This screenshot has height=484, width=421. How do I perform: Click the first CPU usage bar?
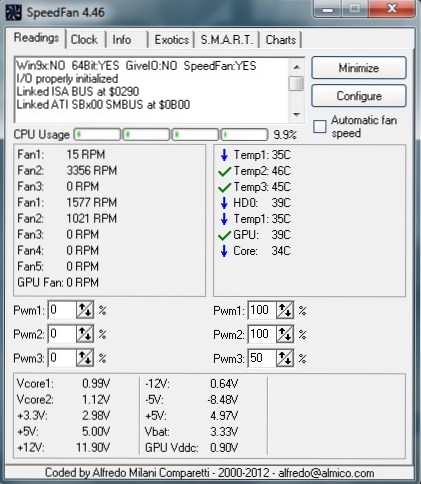click(x=97, y=135)
